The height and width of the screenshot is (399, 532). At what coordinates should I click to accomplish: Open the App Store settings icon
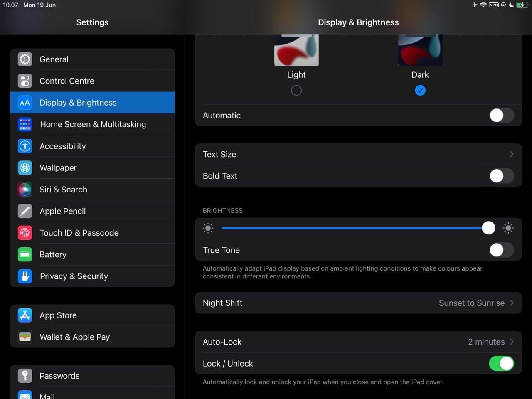pyautogui.click(x=25, y=315)
